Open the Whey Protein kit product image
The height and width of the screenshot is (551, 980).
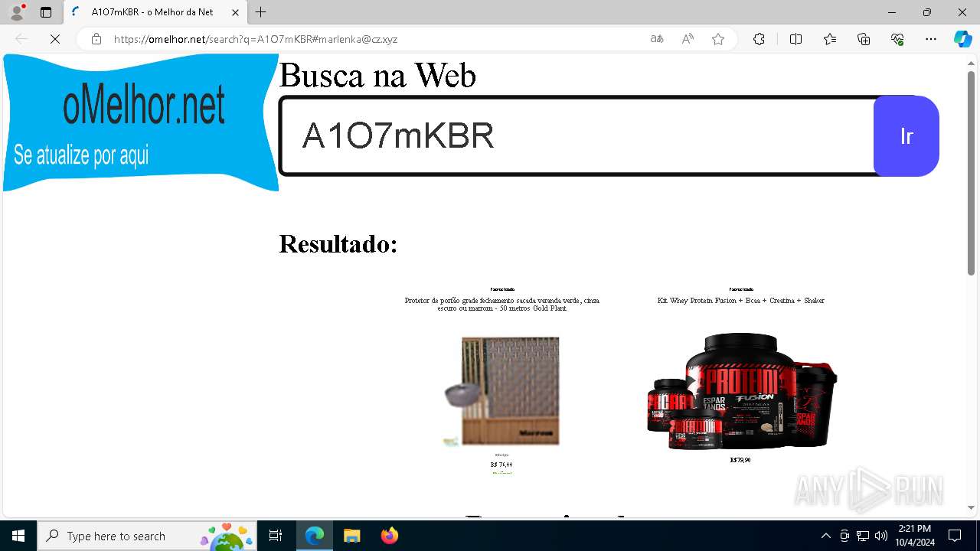click(741, 391)
